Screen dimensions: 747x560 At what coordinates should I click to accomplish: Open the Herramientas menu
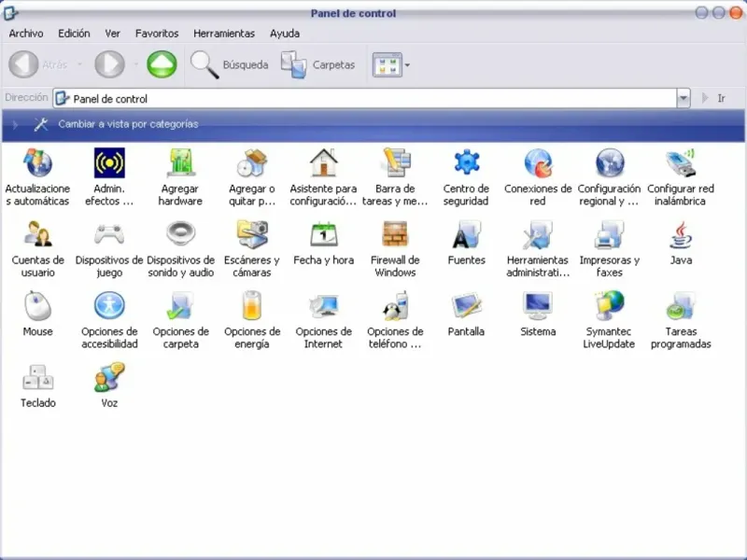[x=224, y=34]
